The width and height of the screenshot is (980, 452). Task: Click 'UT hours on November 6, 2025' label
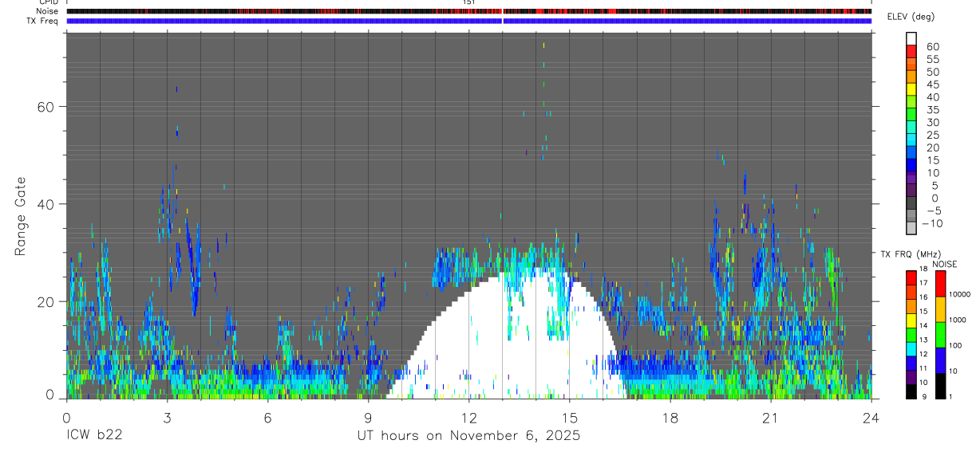click(x=468, y=436)
